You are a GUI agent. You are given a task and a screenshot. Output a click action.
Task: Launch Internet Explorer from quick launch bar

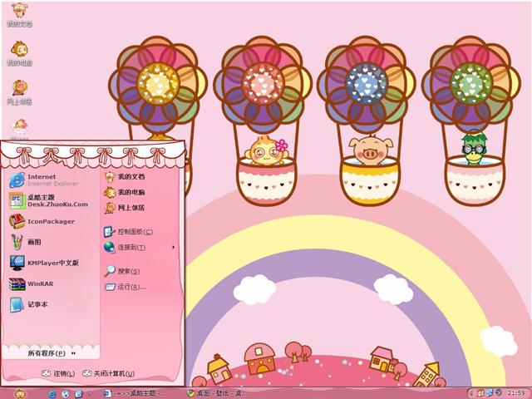52,394
